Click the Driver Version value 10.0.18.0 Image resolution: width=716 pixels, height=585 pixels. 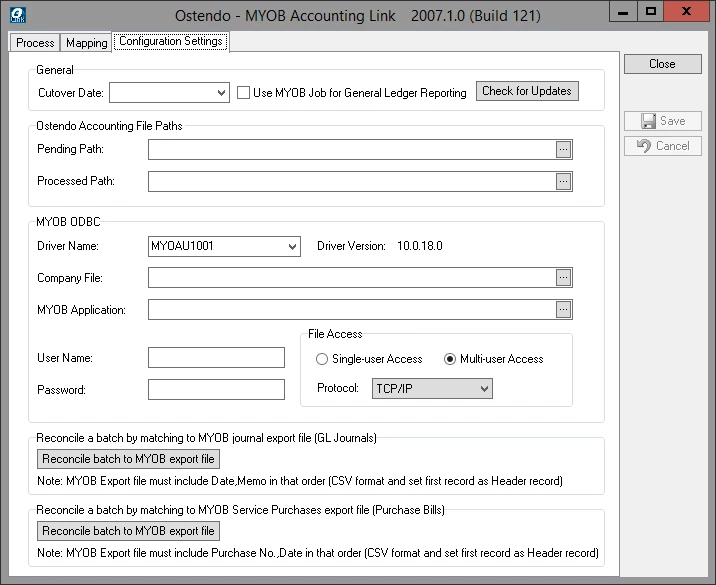point(420,246)
